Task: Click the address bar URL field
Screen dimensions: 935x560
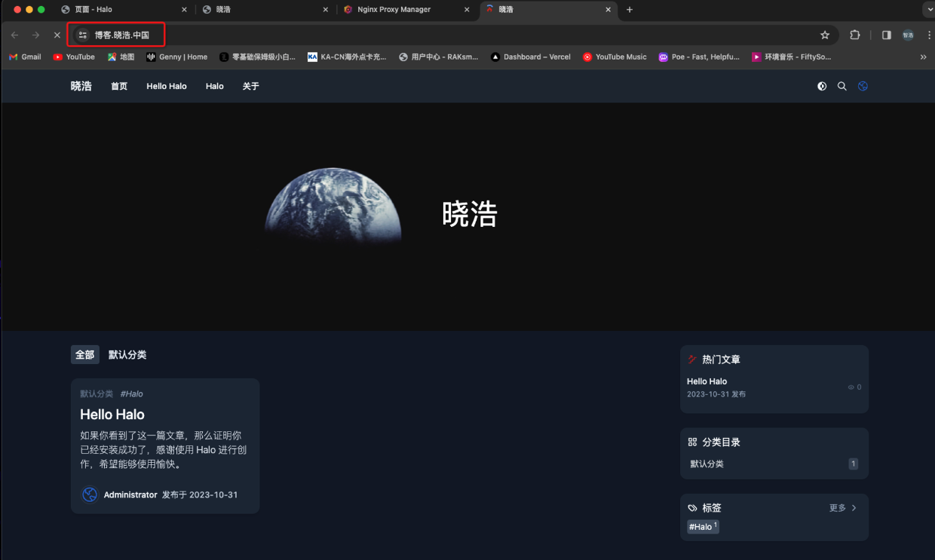Action: tap(452, 35)
